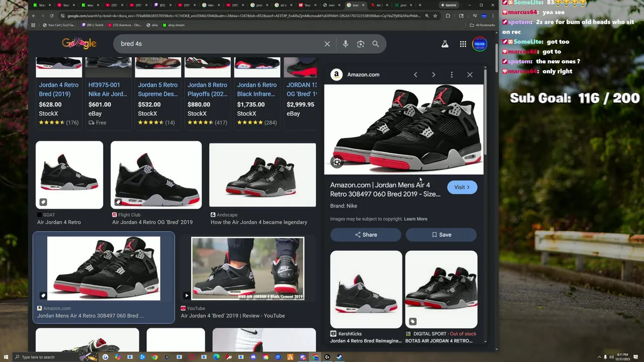Viewport: 644px width, 362px height.
Task: Reload the page
Action: point(51,16)
